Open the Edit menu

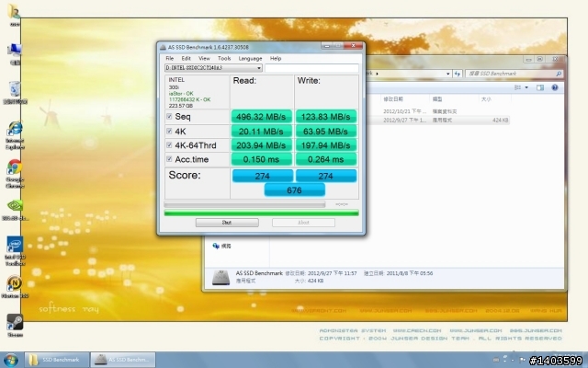[186, 58]
